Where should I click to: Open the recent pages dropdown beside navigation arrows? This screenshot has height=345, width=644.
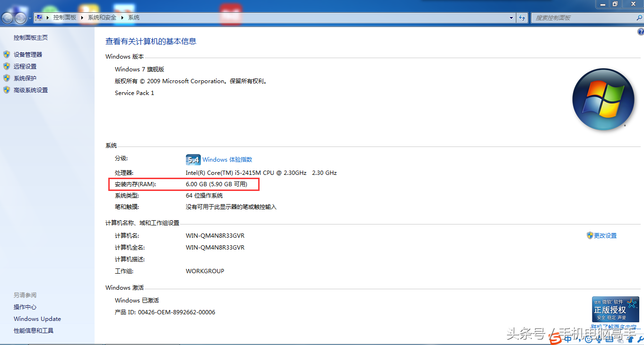29,18
